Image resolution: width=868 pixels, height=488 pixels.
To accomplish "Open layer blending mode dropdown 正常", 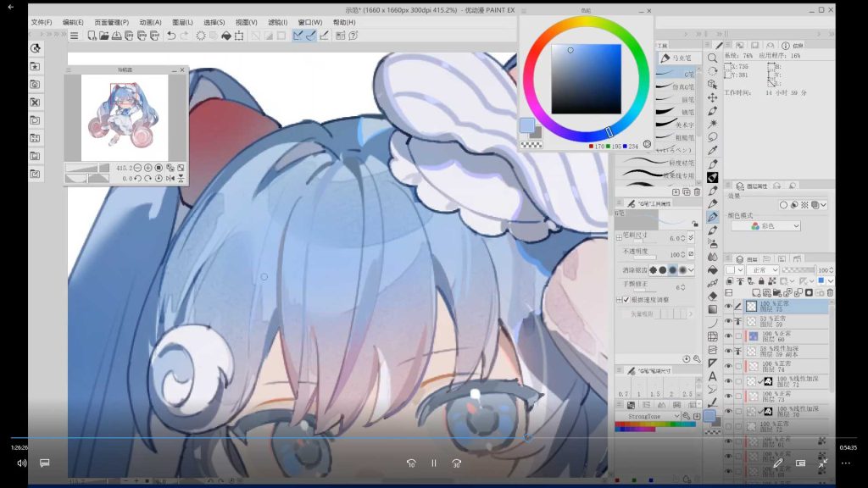I will pos(763,270).
